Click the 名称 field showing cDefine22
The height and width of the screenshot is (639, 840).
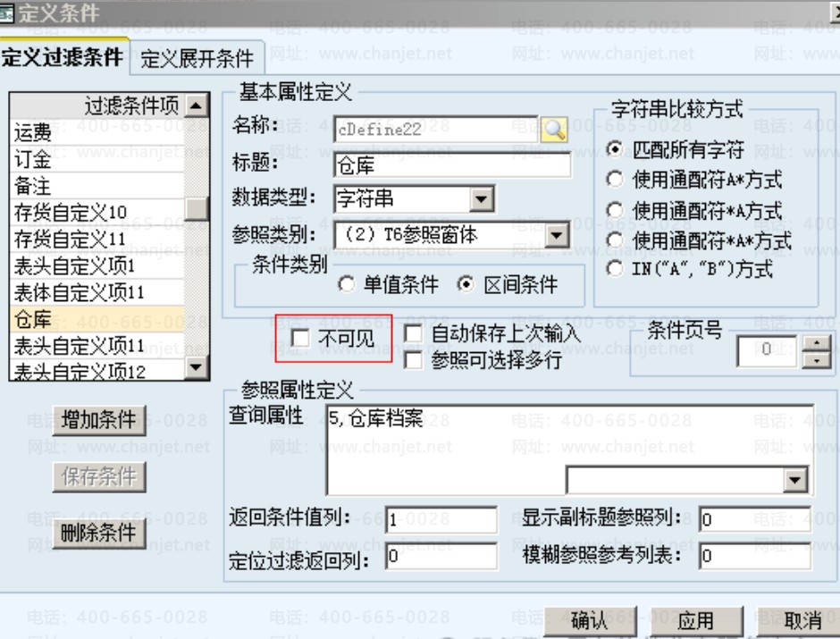(435, 129)
